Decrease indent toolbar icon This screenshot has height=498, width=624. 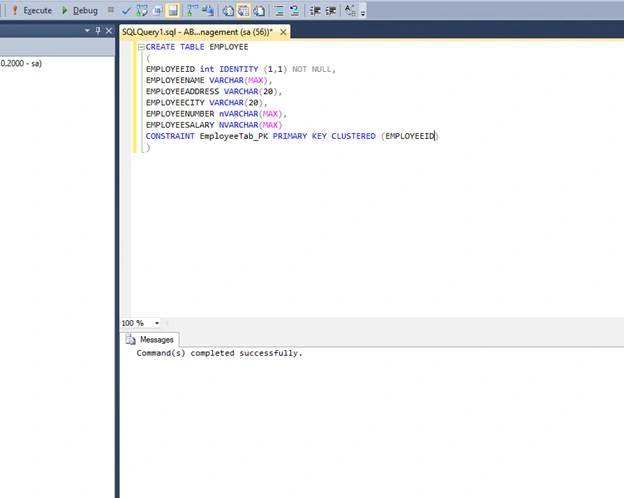click(315, 10)
